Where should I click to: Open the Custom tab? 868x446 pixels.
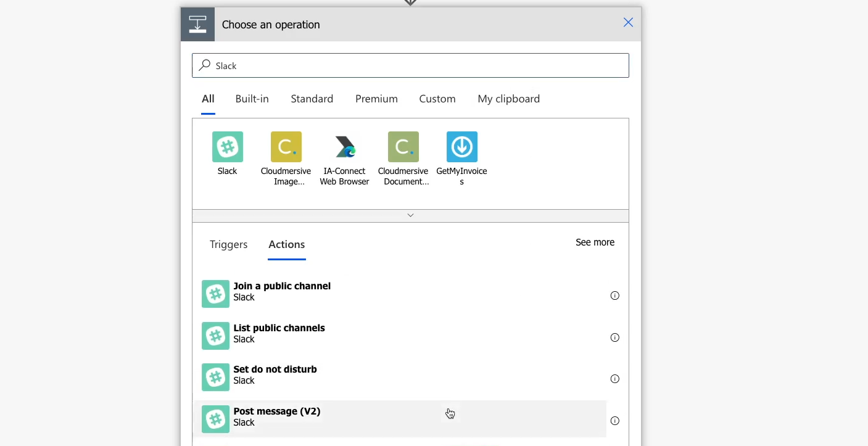tap(437, 99)
